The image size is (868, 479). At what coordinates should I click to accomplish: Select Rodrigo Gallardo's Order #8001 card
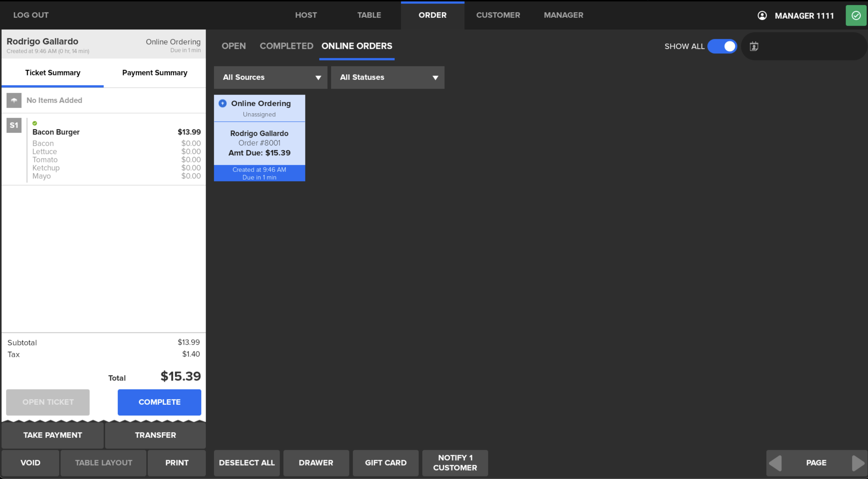tap(259, 143)
